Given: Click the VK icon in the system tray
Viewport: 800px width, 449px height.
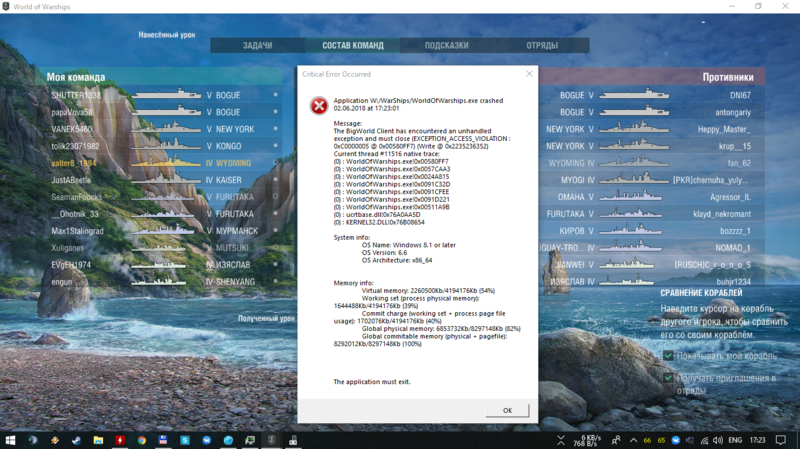Looking at the screenshot, I should point(676,440).
